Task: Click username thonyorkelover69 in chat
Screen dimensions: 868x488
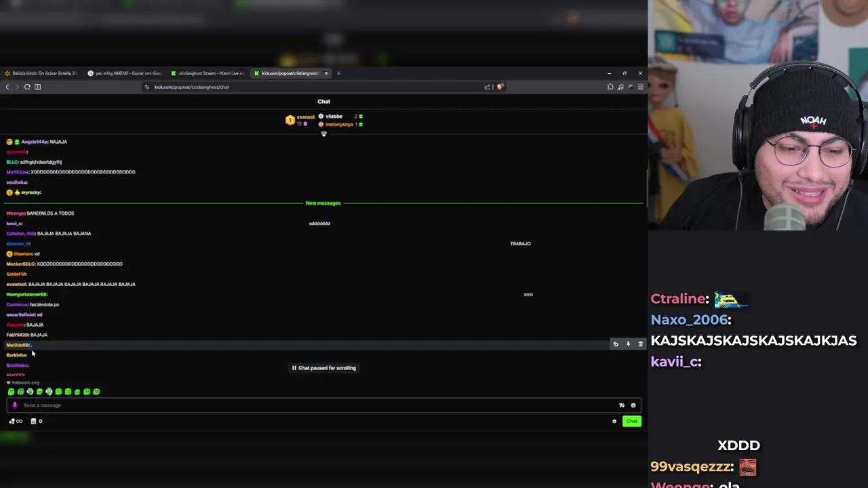Action: coord(26,294)
